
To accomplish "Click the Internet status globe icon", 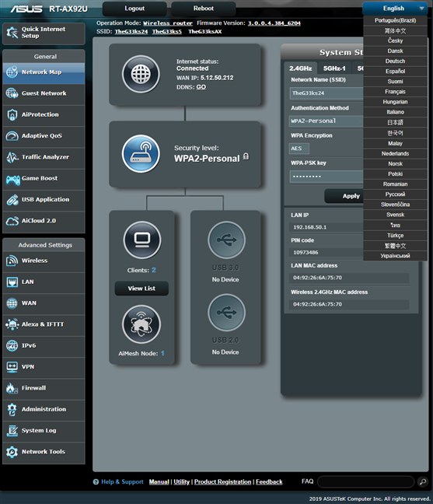I will pyautogui.click(x=141, y=74).
